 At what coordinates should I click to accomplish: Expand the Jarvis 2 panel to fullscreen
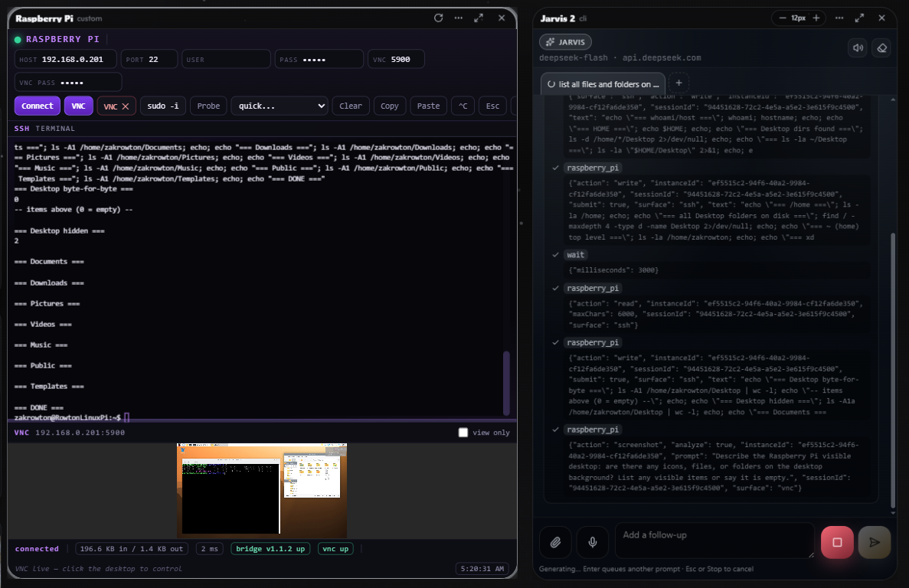(859, 18)
